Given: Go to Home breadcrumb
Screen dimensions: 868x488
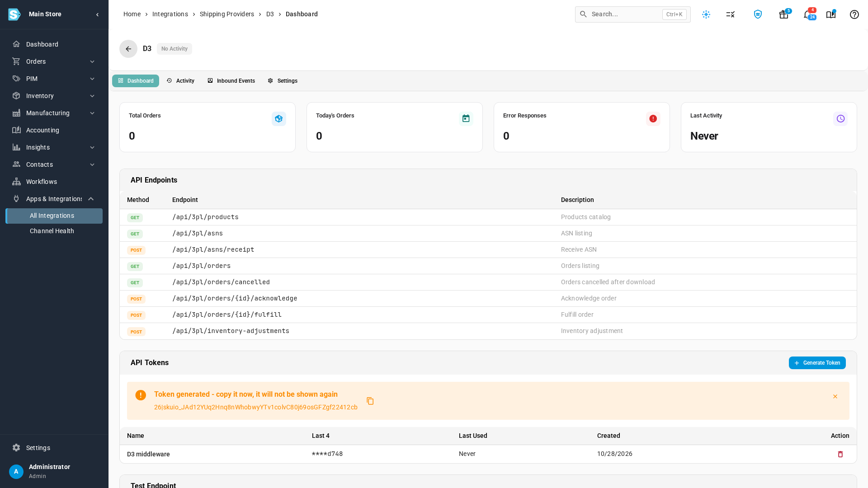Looking at the screenshot, I should (132, 14).
